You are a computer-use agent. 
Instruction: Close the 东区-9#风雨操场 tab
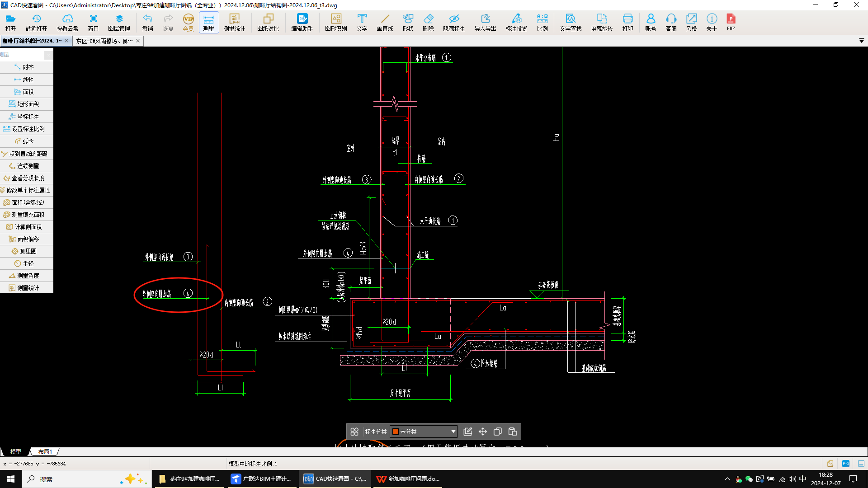tap(138, 41)
